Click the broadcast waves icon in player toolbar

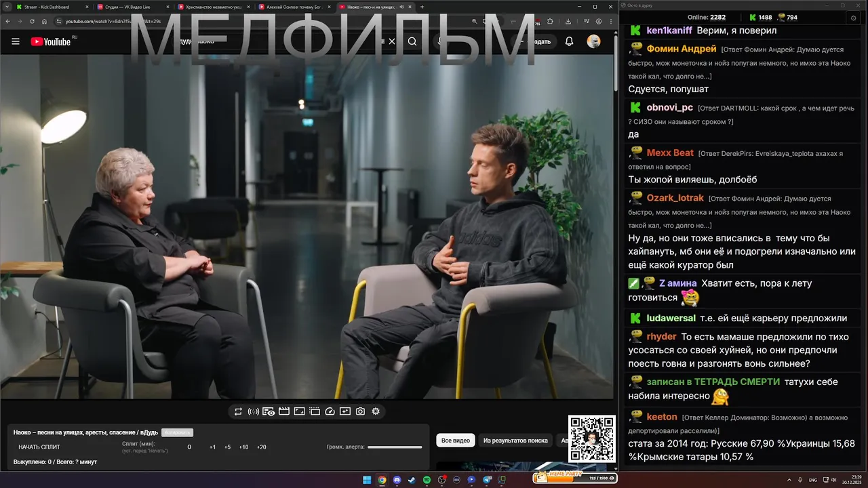click(x=253, y=411)
